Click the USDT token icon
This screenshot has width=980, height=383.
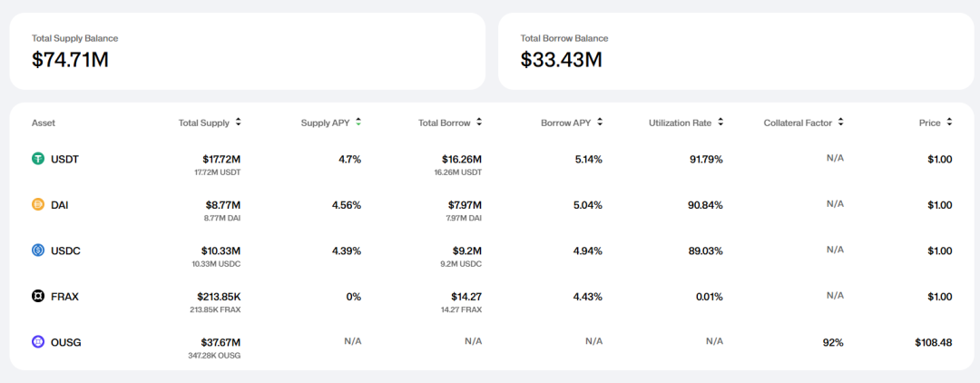coord(38,159)
